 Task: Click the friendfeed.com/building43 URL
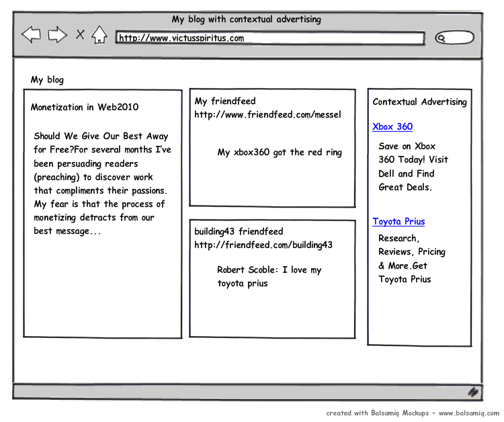click(x=263, y=245)
